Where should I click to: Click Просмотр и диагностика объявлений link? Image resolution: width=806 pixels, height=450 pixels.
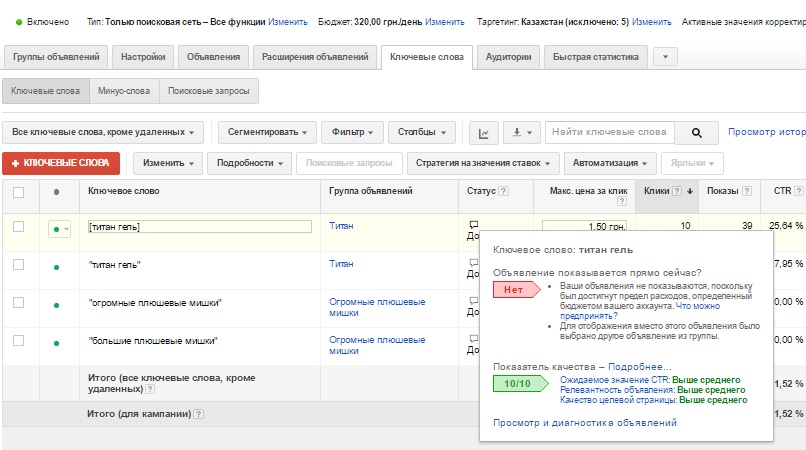584,423
